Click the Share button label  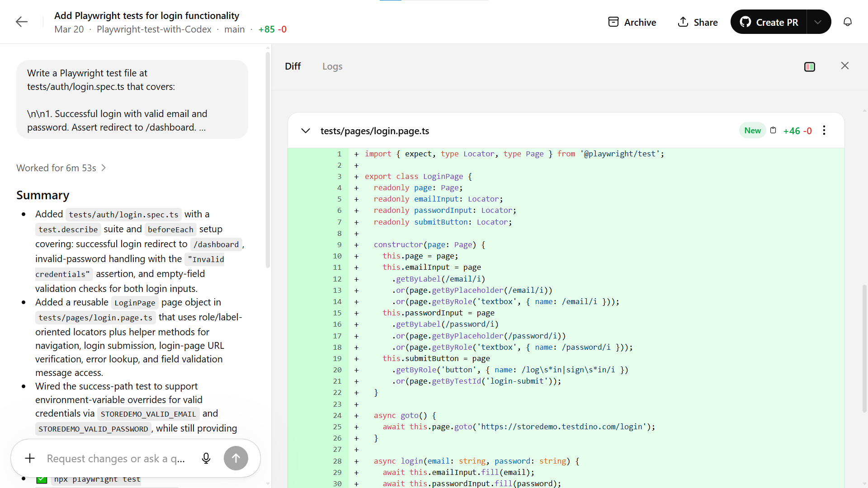click(706, 22)
